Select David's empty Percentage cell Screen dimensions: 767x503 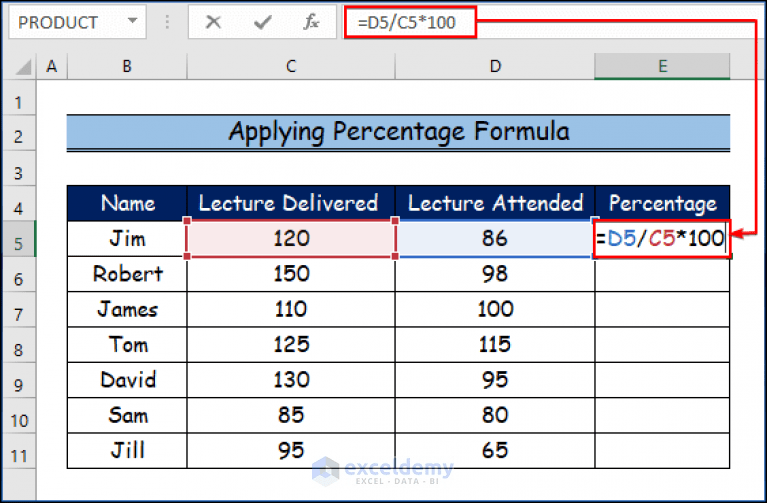662,380
